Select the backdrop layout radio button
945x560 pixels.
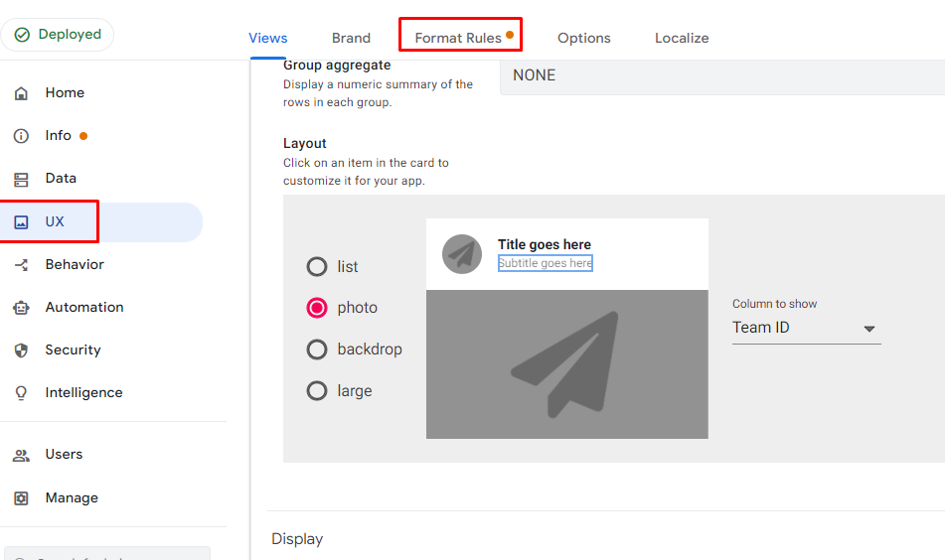[x=317, y=350]
